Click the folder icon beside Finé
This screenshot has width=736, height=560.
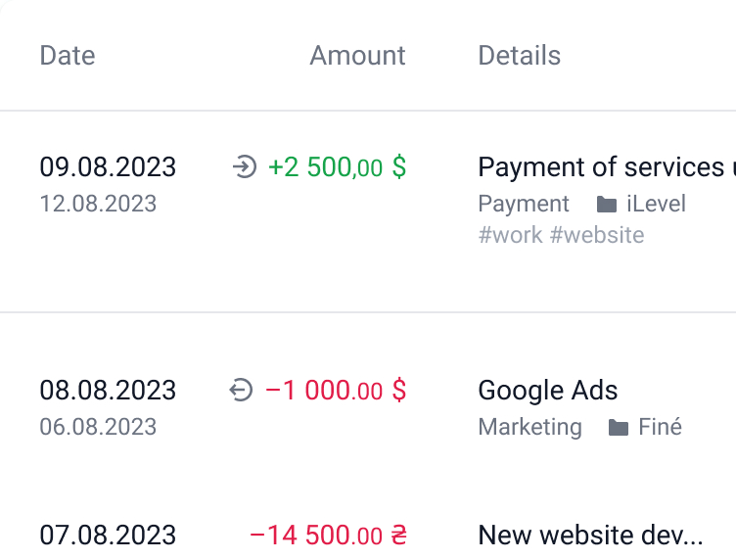tap(619, 428)
